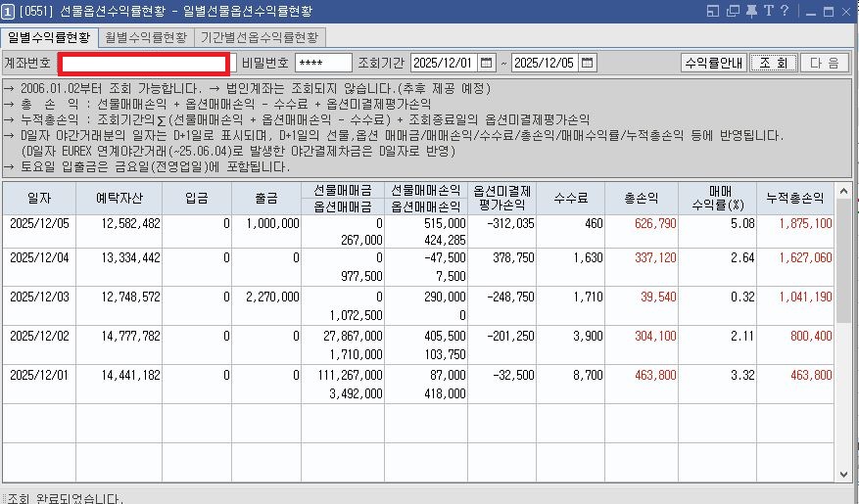The width and height of the screenshot is (859, 504).
Task: Click the 총손익 column header
Action: pyautogui.click(x=642, y=198)
